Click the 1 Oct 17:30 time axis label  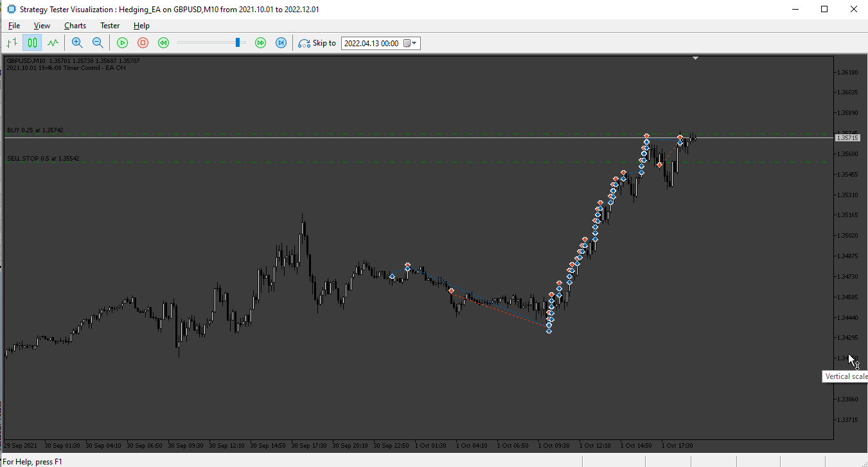tap(678, 445)
